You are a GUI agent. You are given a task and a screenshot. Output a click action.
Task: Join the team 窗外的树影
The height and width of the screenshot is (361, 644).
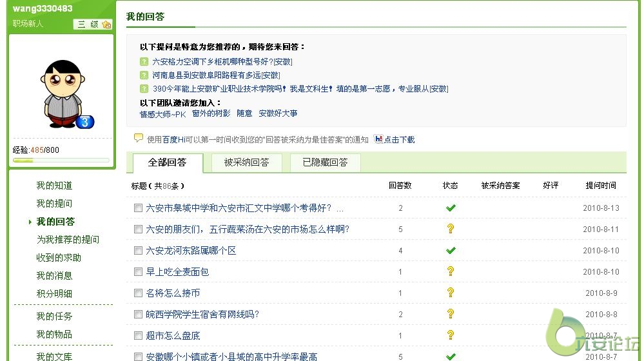click(211, 113)
